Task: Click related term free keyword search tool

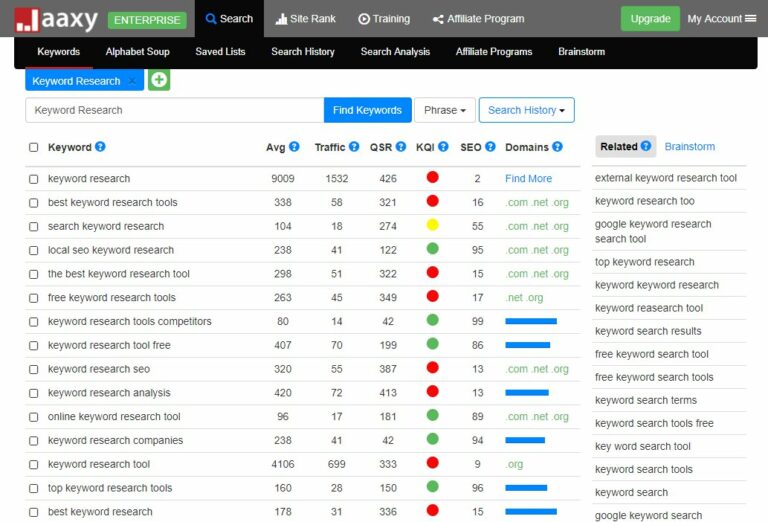Action: [x=651, y=354]
